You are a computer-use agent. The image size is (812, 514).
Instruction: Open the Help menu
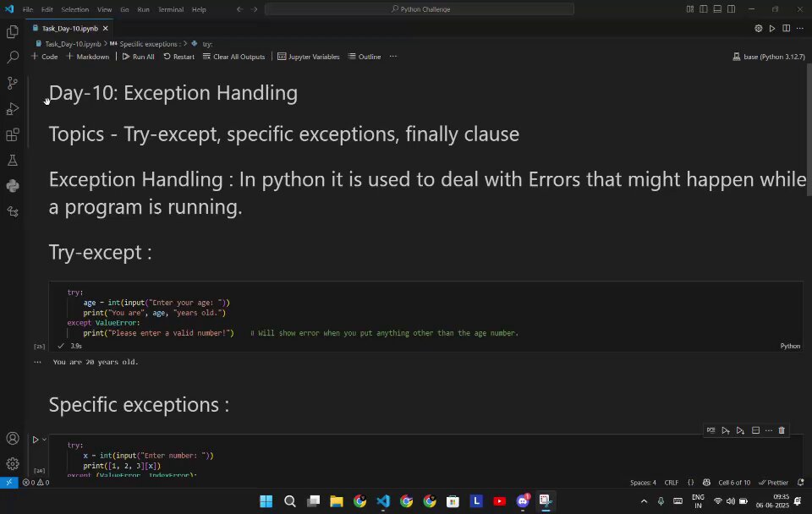pyautogui.click(x=199, y=9)
